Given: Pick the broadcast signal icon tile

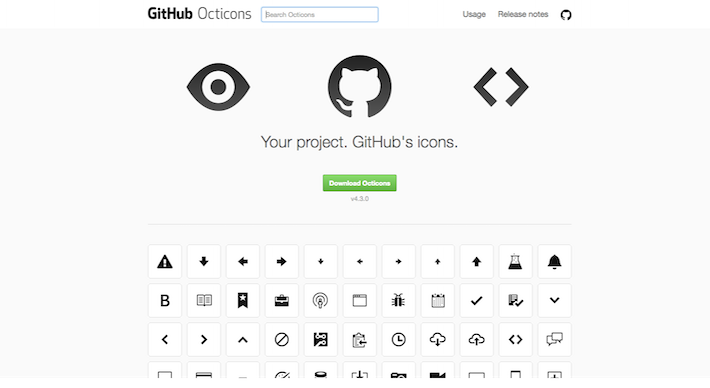Looking at the screenshot, I should [x=321, y=301].
